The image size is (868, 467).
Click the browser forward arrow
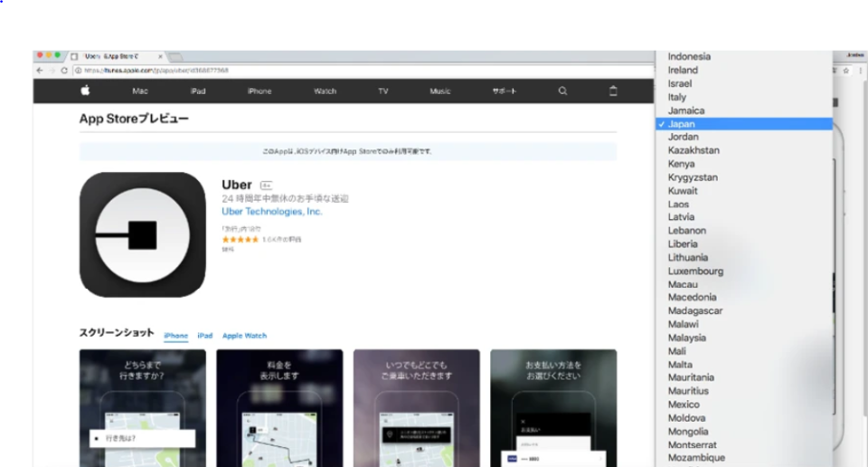coord(52,71)
